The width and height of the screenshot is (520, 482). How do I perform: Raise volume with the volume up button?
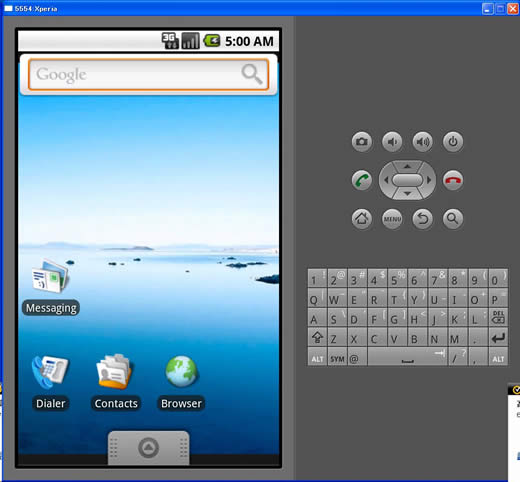pos(422,142)
